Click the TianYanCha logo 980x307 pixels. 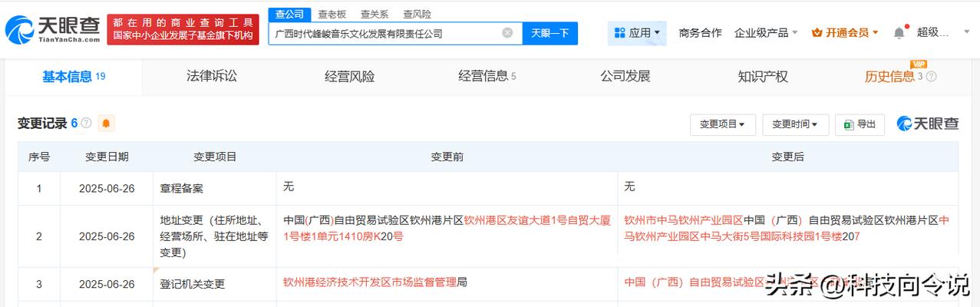(x=51, y=29)
